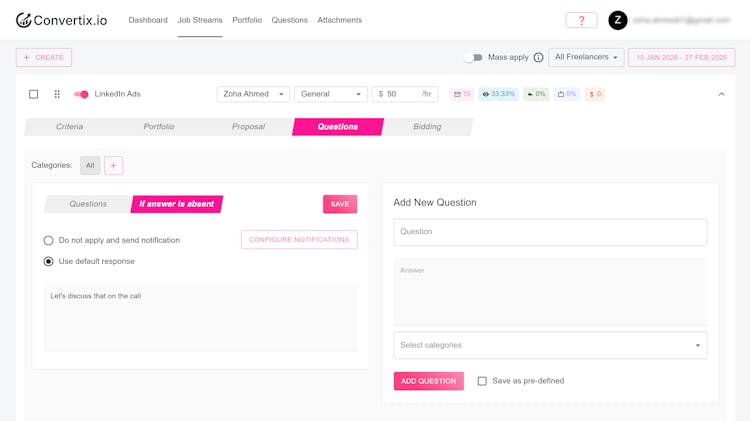Click the dollar earnings badge
The height and width of the screenshot is (421, 750).
click(595, 94)
